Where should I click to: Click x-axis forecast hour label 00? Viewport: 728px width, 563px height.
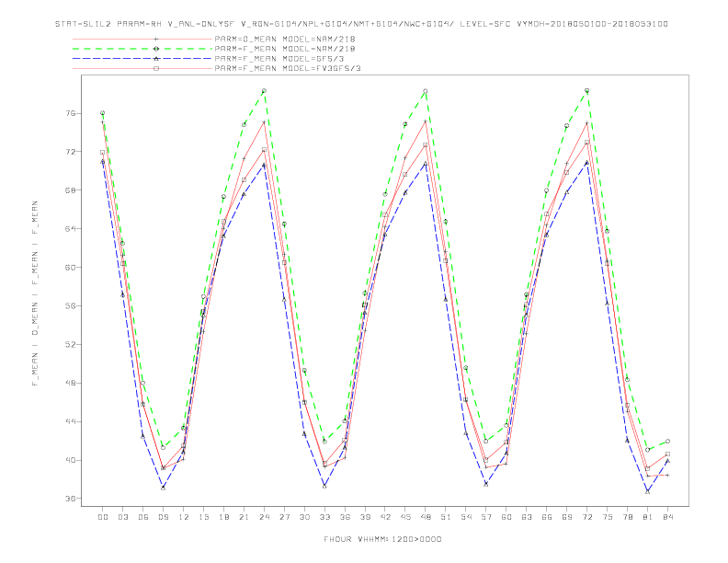coord(103,517)
